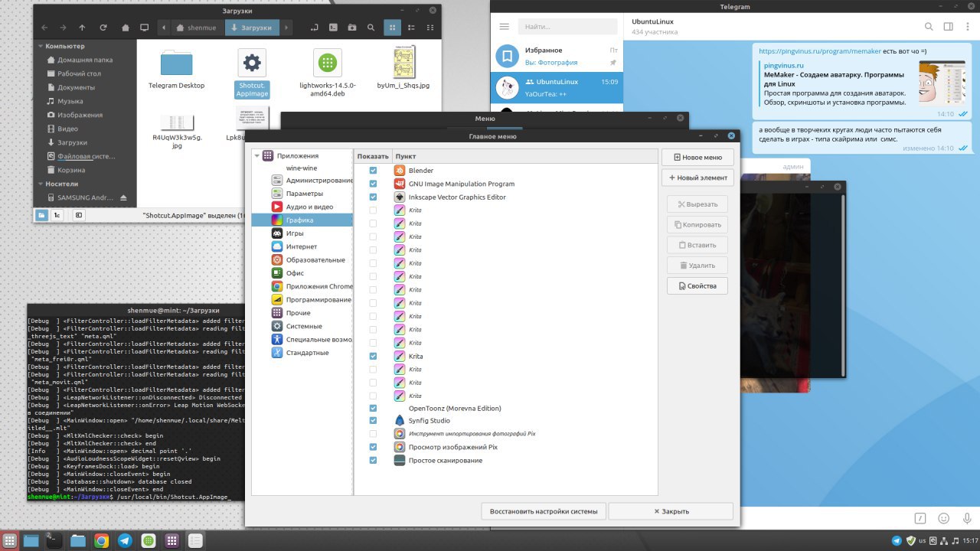Switch file manager to list view

(x=410, y=28)
